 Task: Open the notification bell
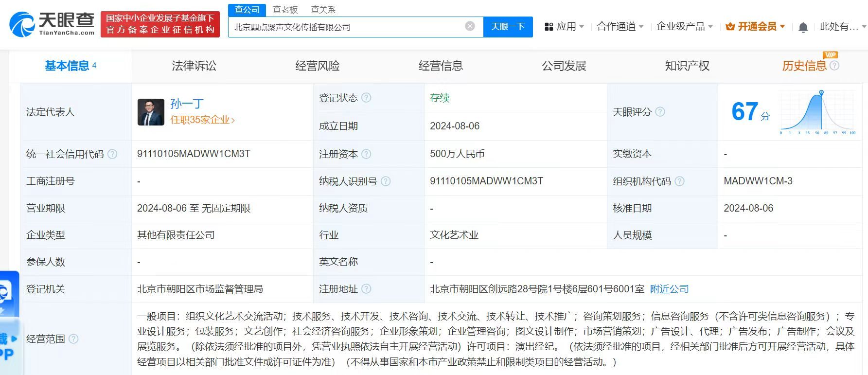pyautogui.click(x=803, y=27)
